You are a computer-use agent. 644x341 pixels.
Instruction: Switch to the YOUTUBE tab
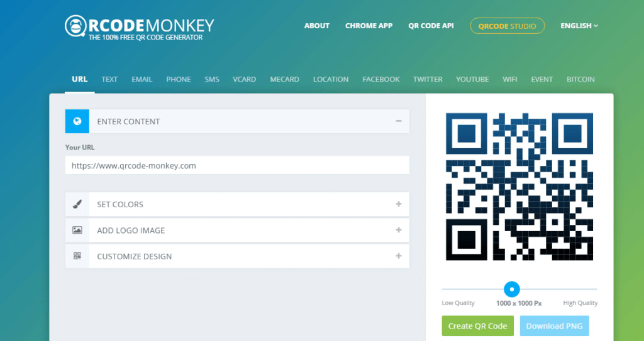click(x=472, y=79)
